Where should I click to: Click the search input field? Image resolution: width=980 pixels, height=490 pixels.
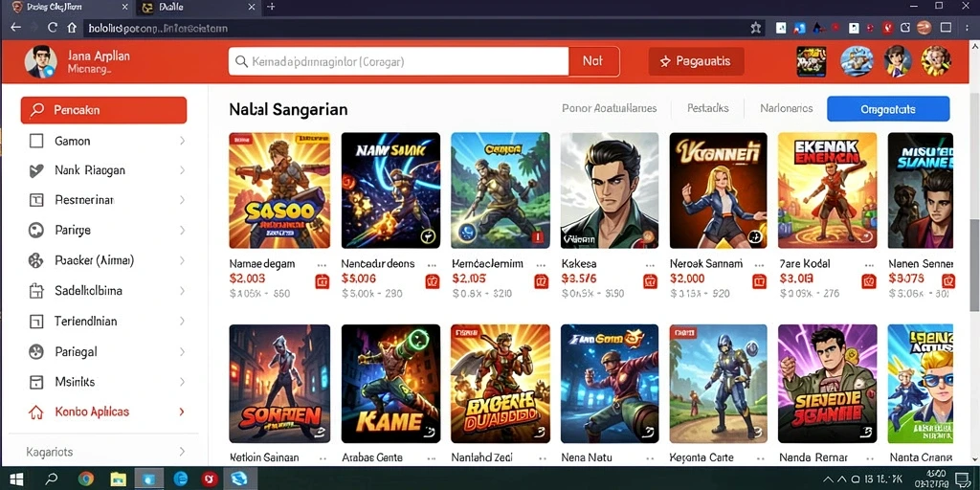click(399, 61)
